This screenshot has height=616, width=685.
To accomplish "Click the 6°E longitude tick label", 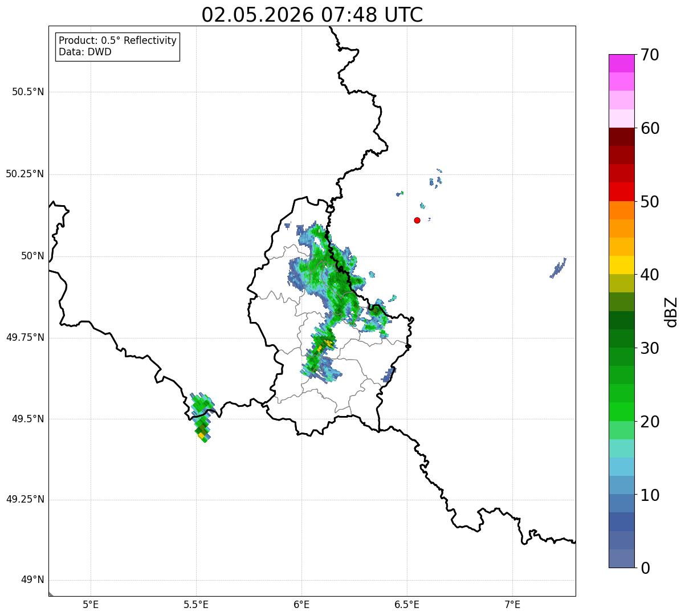I will coord(301,604).
